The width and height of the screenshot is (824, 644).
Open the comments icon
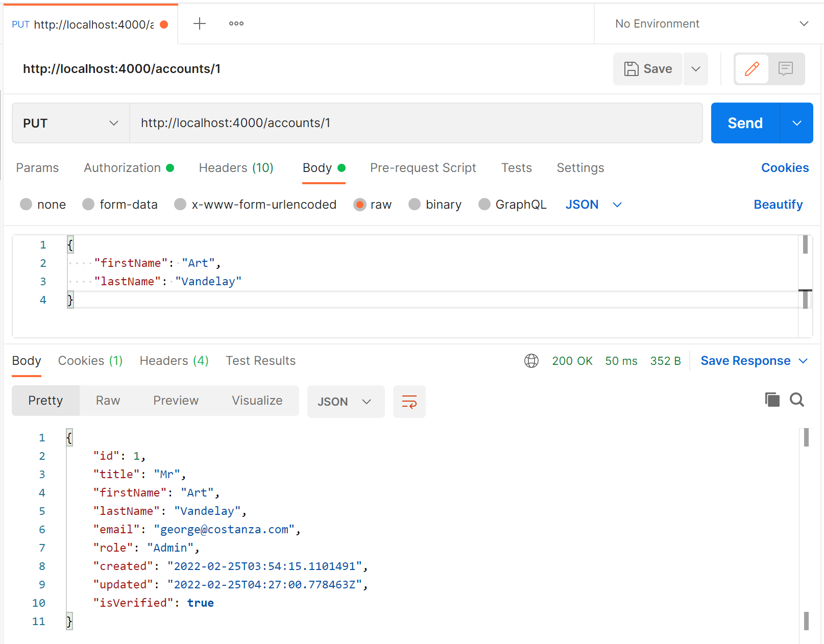[x=786, y=69]
